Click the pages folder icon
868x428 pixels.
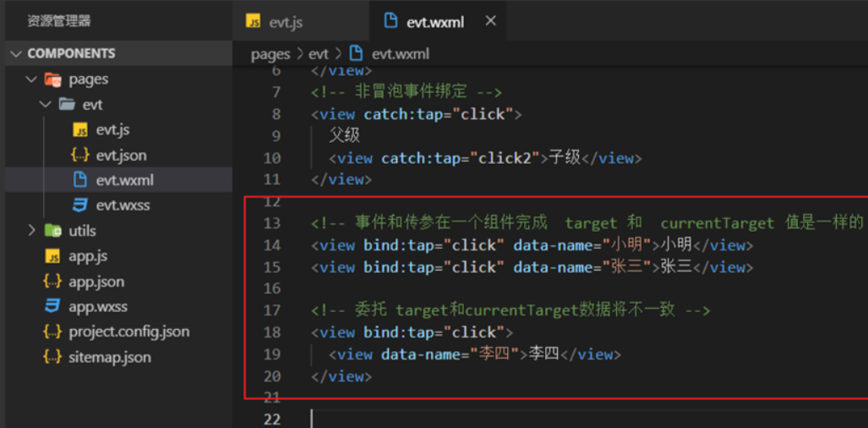click(x=52, y=80)
